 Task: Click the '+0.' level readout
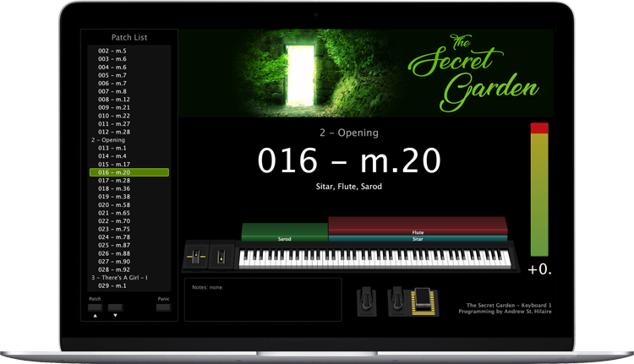coord(540,269)
